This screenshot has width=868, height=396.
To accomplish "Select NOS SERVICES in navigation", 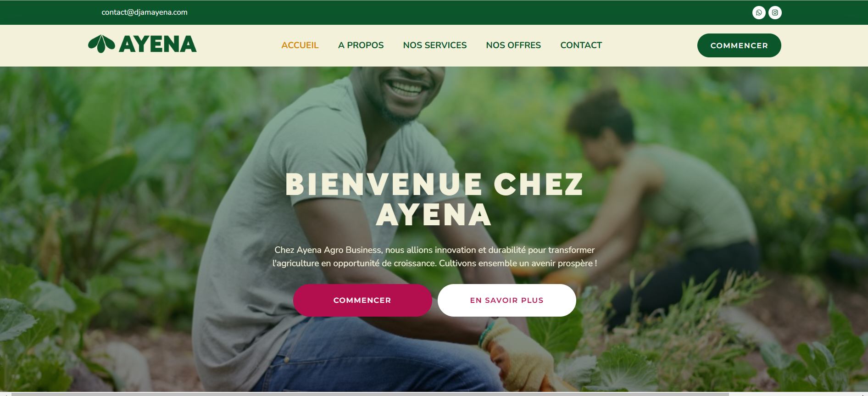I will click(435, 45).
